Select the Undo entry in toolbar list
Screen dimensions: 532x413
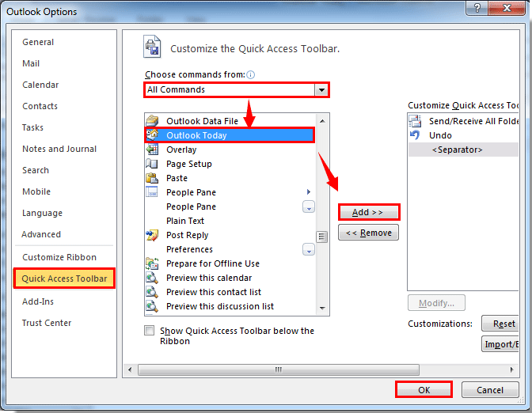click(463, 135)
